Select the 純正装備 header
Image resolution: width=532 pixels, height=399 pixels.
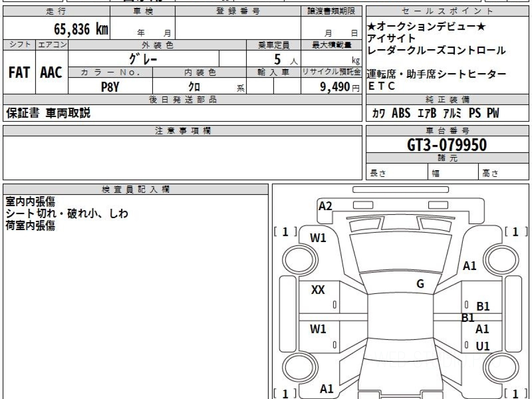[447, 100]
